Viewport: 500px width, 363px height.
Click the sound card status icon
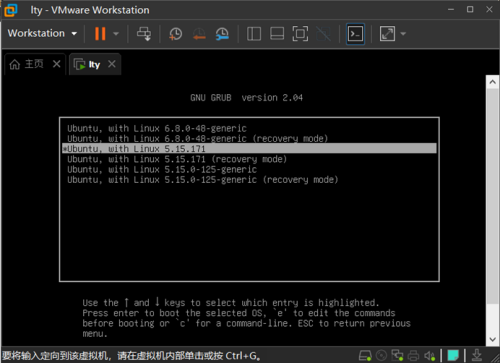click(x=429, y=356)
